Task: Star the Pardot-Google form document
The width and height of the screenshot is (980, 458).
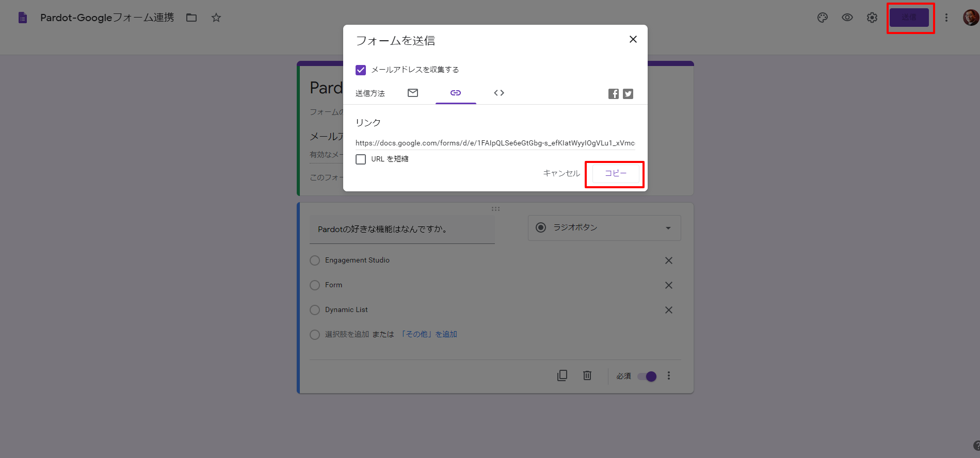Action: pos(216,18)
